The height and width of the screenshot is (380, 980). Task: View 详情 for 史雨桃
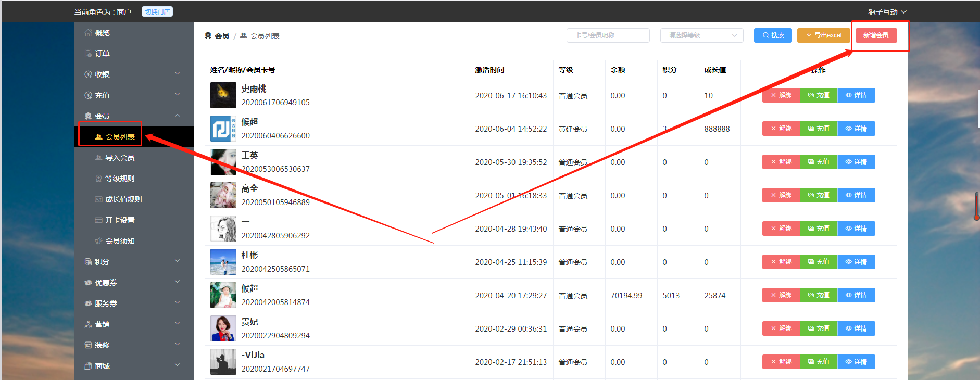coord(856,95)
